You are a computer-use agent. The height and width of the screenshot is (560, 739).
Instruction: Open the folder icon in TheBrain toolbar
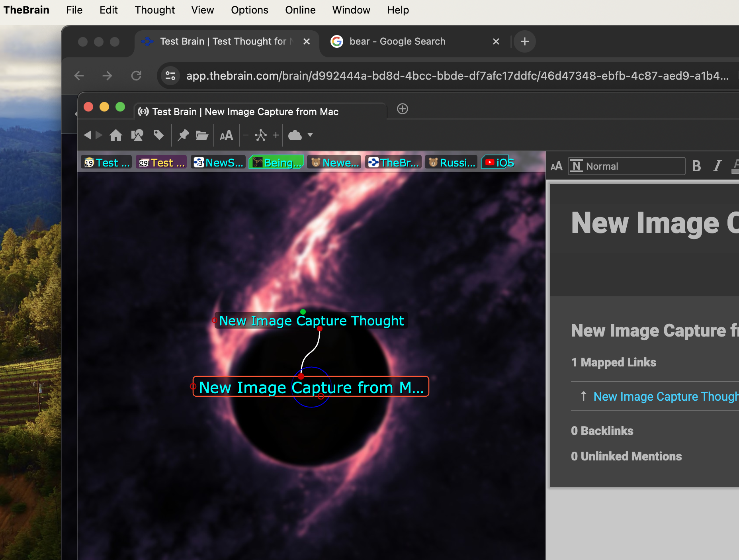[x=202, y=135]
